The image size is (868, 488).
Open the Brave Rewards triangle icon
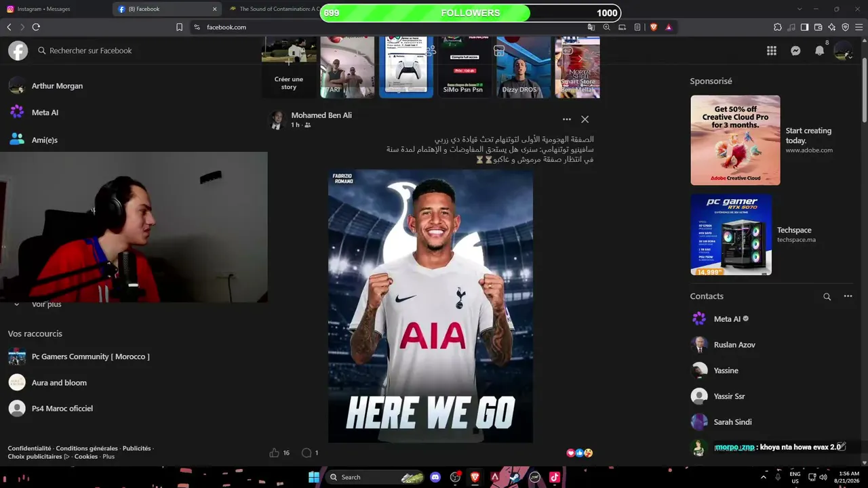tap(669, 27)
